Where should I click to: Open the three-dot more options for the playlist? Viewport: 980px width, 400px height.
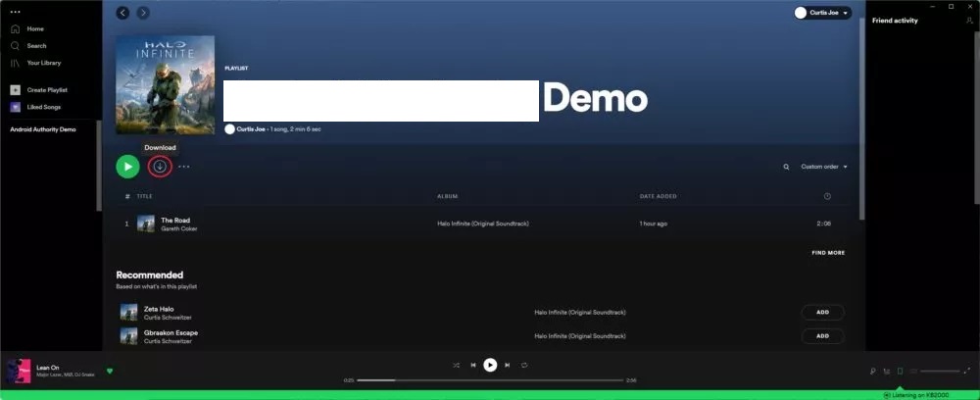(x=184, y=167)
